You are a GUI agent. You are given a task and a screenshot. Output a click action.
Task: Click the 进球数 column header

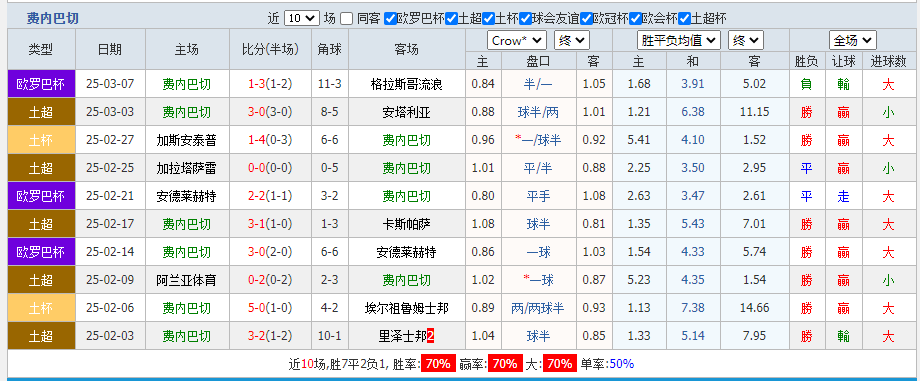[x=888, y=61]
